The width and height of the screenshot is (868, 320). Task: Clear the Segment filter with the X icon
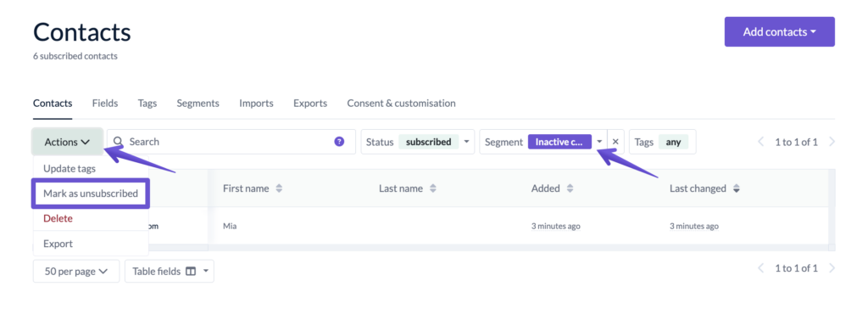(615, 142)
